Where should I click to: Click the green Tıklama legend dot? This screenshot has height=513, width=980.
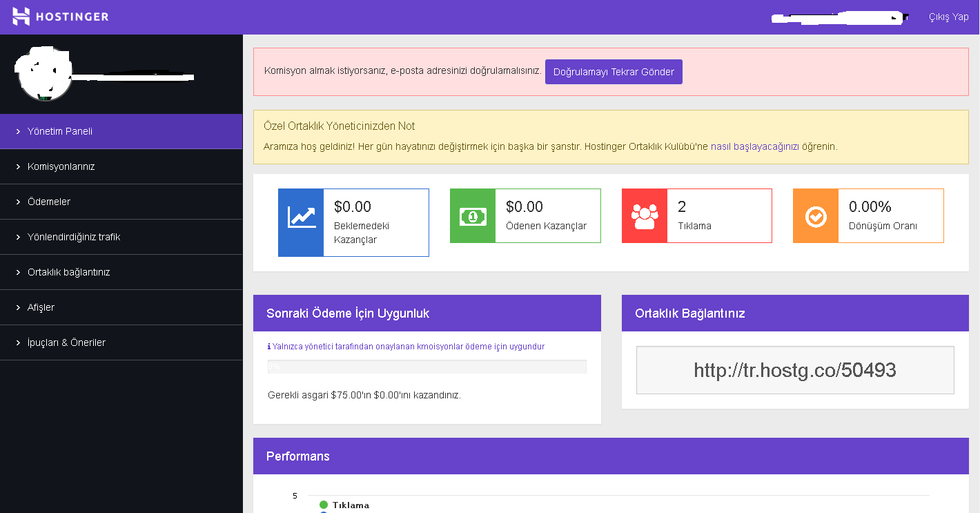point(324,505)
